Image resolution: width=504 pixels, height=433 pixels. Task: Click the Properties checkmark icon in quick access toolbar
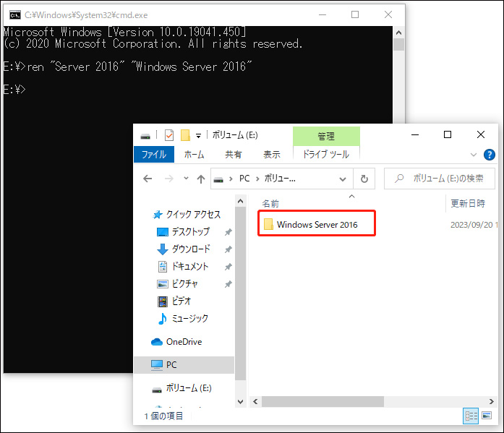(x=169, y=135)
